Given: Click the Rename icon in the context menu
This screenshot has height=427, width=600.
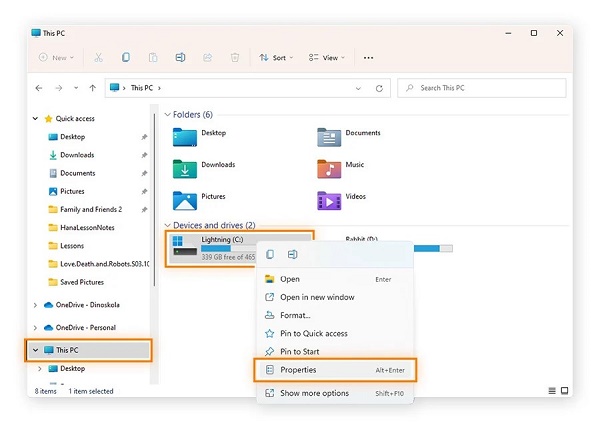Looking at the screenshot, I should (x=292, y=255).
